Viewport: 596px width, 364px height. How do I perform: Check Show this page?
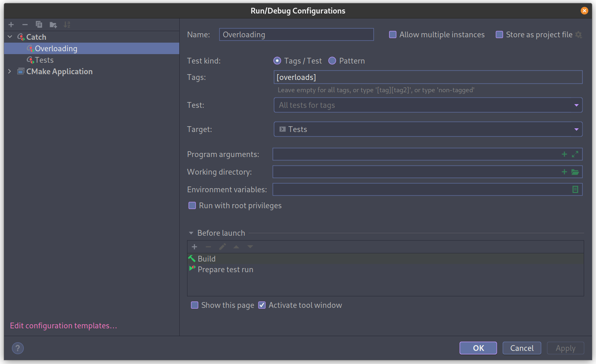(194, 305)
